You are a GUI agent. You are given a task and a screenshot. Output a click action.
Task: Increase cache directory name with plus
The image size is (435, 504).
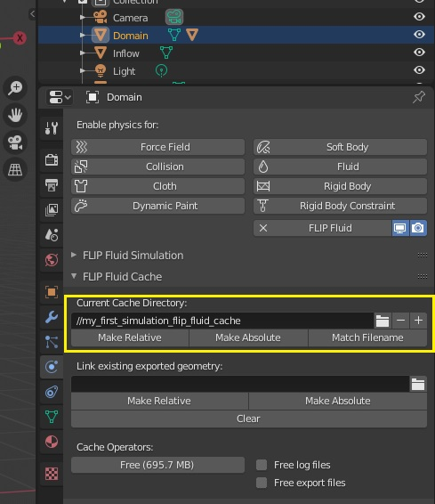[x=418, y=321]
